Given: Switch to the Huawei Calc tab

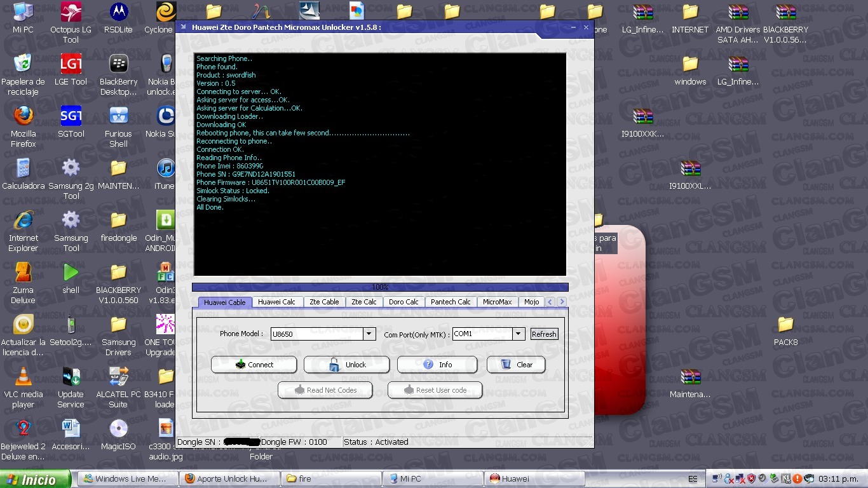Looking at the screenshot, I should click(276, 302).
